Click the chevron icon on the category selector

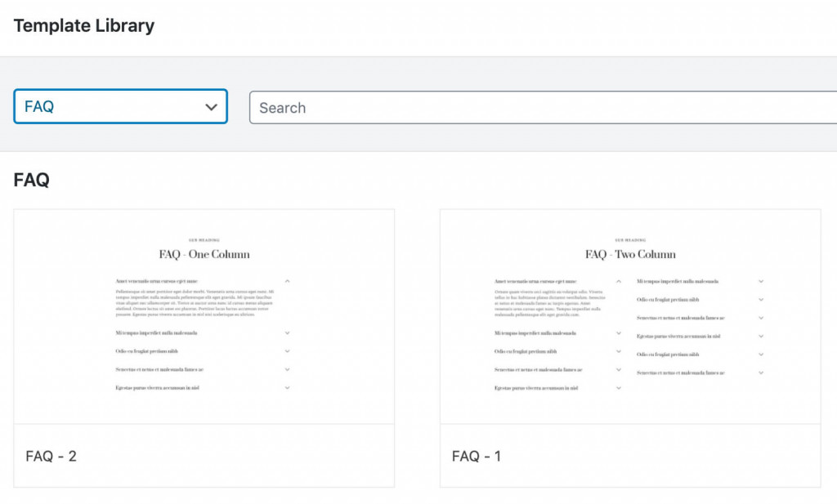[x=211, y=106]
